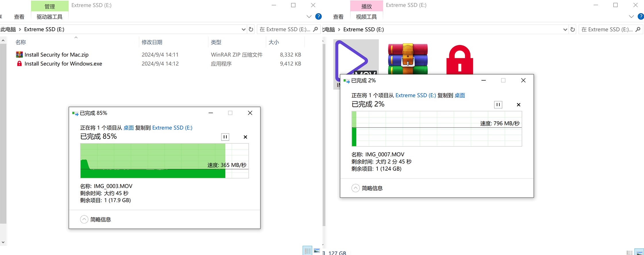
Task: Refresh the right Extreme SSD folder
Action: (572, 29)
